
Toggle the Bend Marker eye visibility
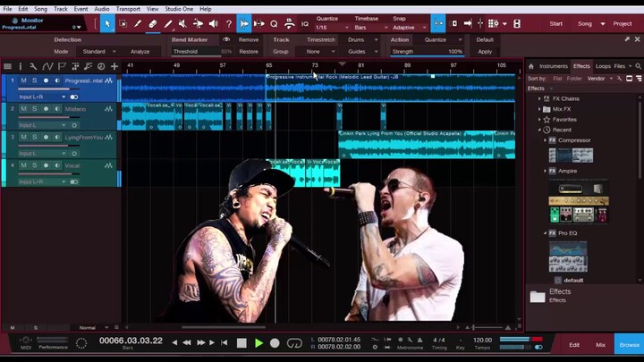(226, 40)
